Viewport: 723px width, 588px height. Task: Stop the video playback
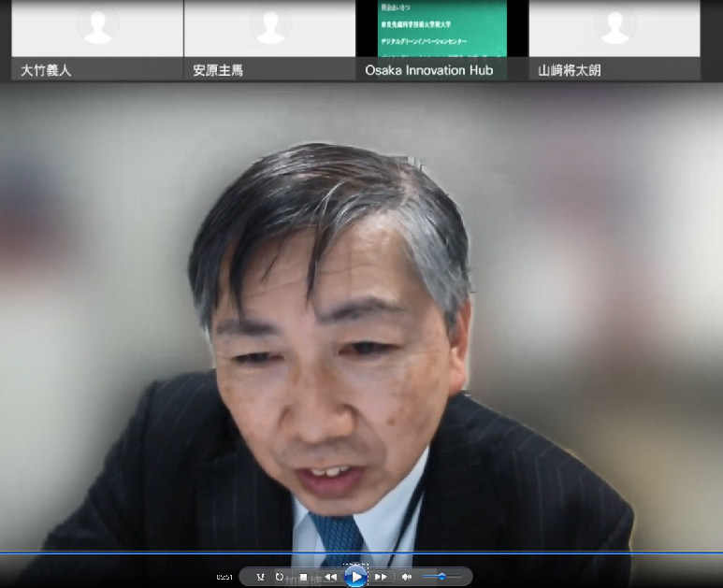point(303,577)
